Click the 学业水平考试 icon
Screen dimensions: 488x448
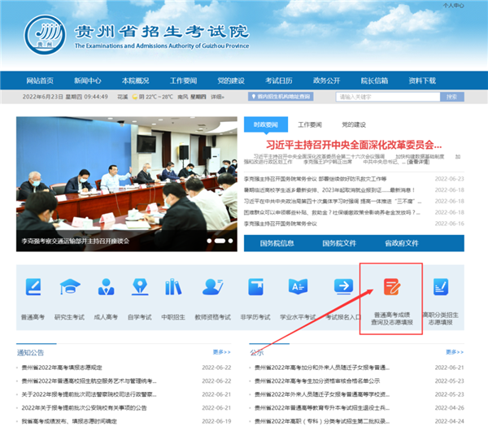pos(298,287)
